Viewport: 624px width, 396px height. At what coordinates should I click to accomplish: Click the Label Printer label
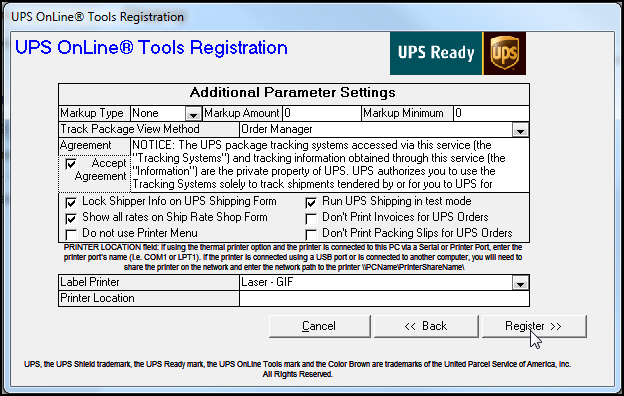(x=90, y=282)
